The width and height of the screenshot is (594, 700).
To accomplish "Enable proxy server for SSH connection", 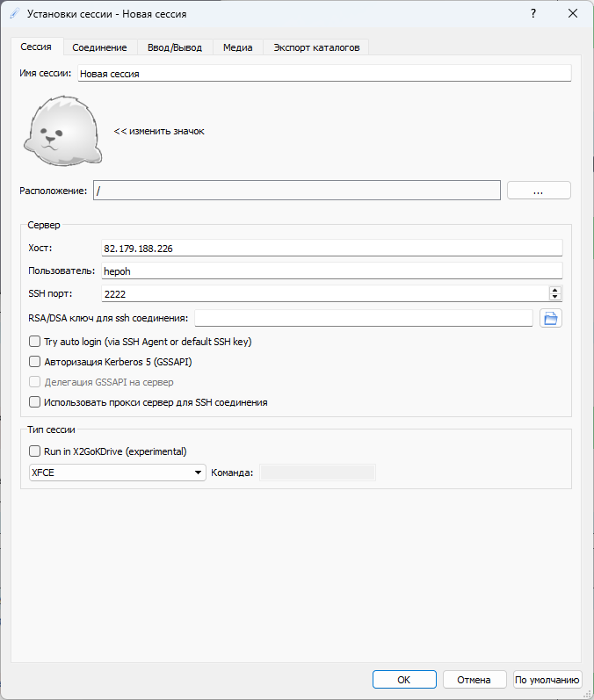I will pyautogui.click(x=35, y=402).
